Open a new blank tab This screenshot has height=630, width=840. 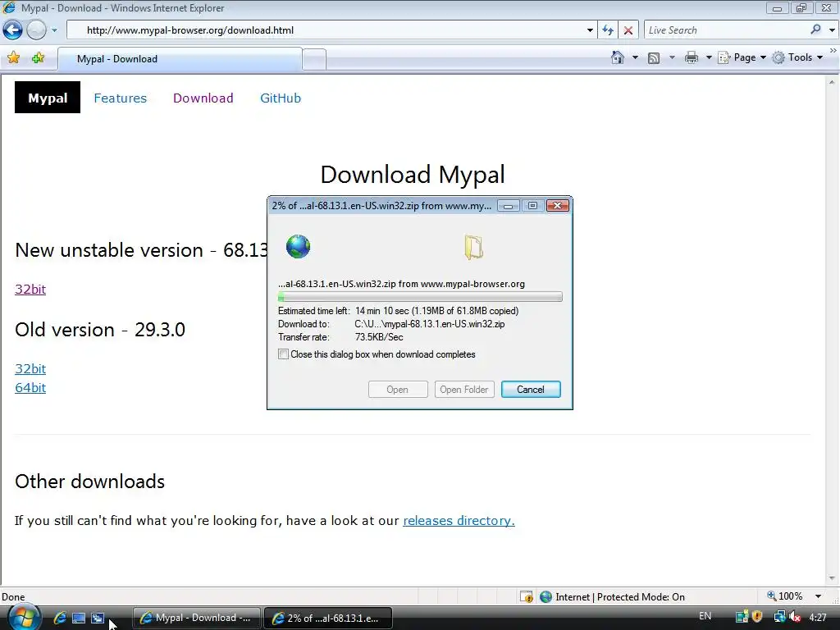[314, 59]
